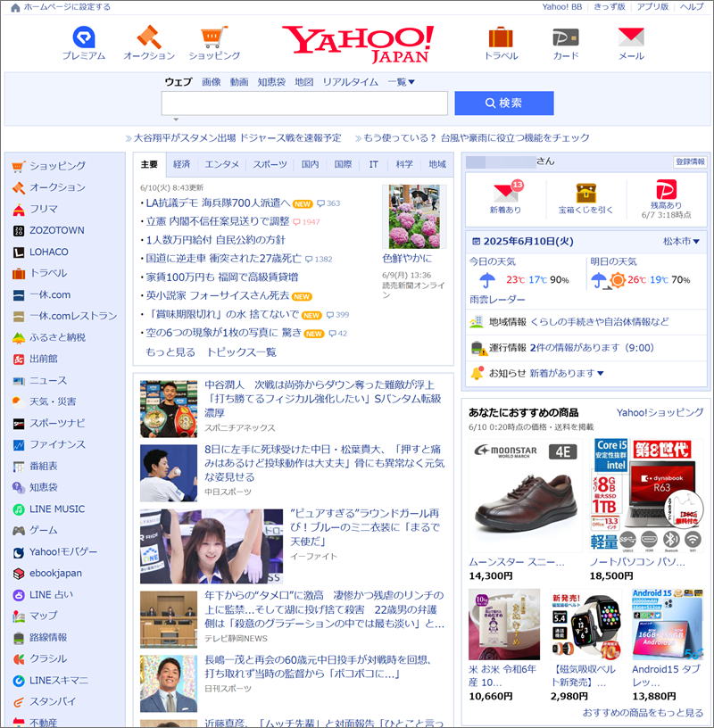Click the home icon for ホームページに設定する
The image size is (714, 728).
tap(15, 7)
